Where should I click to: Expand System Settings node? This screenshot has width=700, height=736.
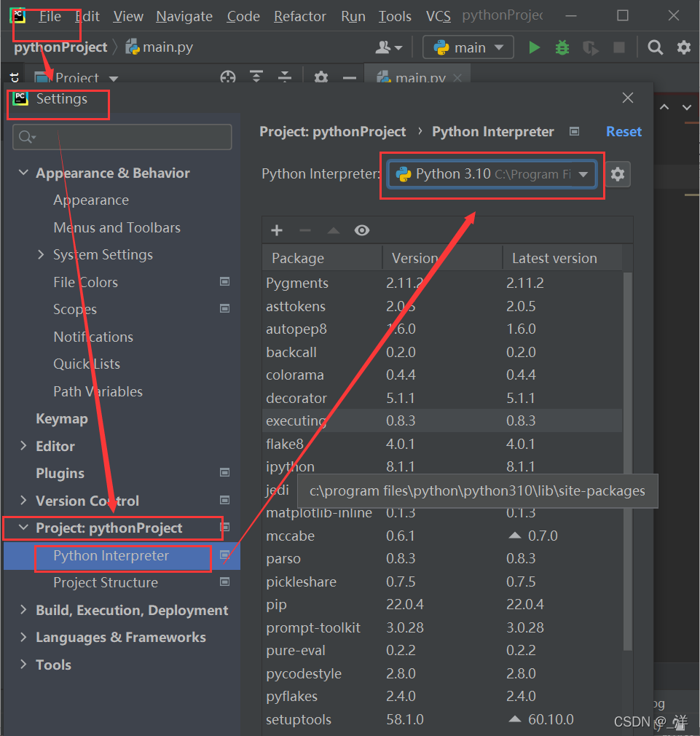(41, 254)
